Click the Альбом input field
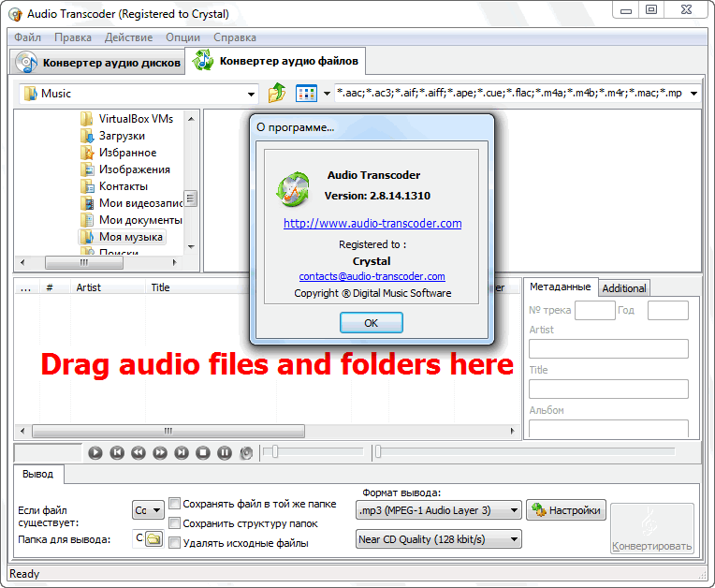The width and height of the screenshot is (715, 588). coord(608,428)
